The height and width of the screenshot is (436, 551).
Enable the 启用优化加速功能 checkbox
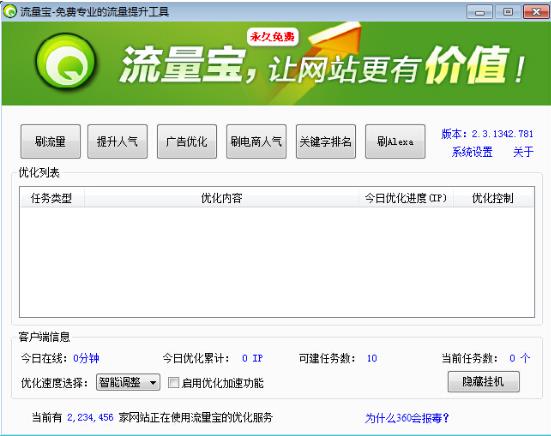point(173,383)
